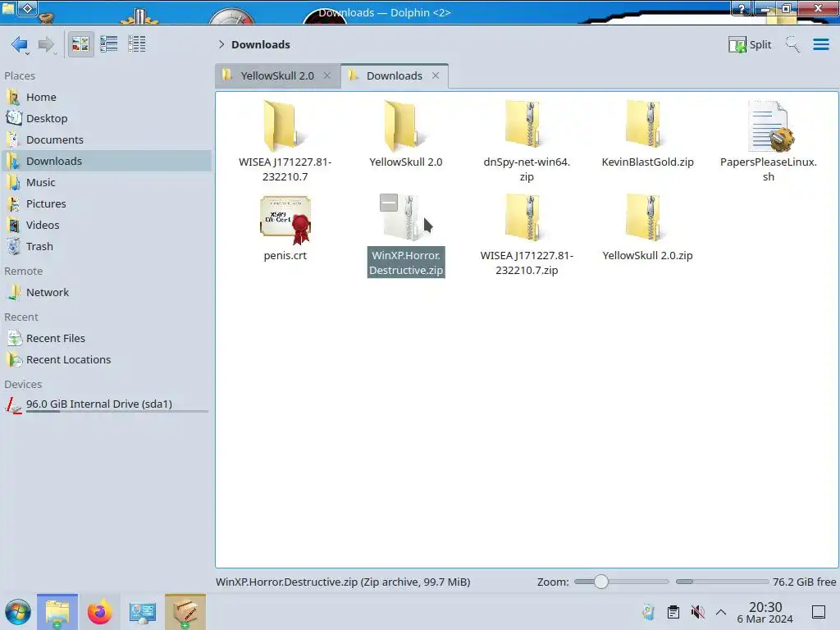Image resolution: width=840 pixels, height=630 pixels.
Task: Open Documents in Places
Action: tap(106, 139)
